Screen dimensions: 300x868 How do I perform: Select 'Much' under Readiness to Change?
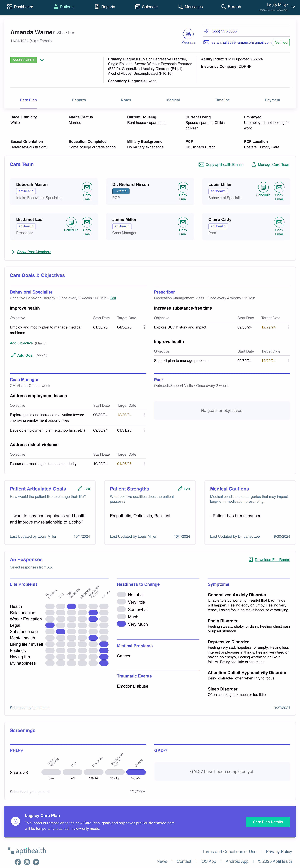[121, 617]
